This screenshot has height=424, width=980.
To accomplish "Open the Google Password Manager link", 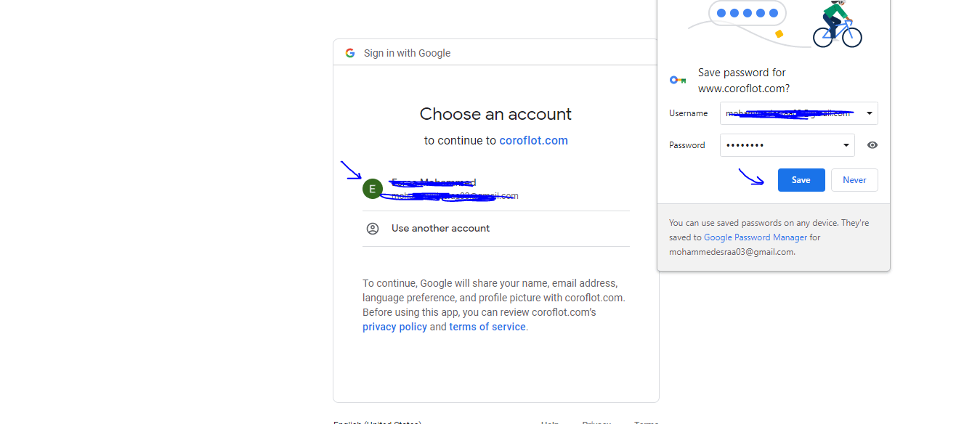I will [x=756, y=237].
